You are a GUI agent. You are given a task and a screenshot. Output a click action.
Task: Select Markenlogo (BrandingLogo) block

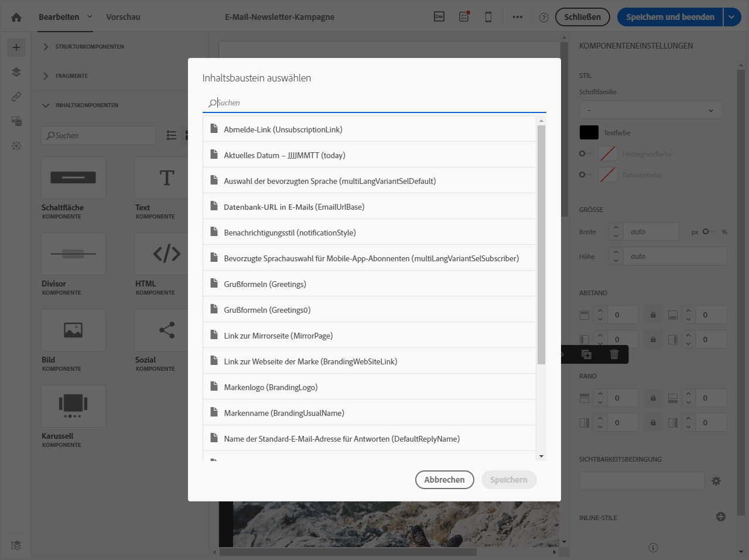[x=370, y=387]
